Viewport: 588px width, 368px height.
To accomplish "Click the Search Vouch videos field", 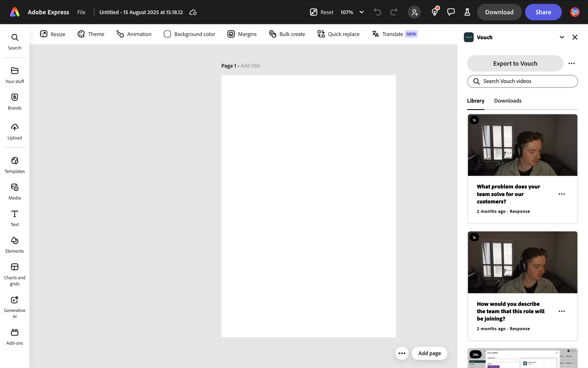I will [522, 81].
